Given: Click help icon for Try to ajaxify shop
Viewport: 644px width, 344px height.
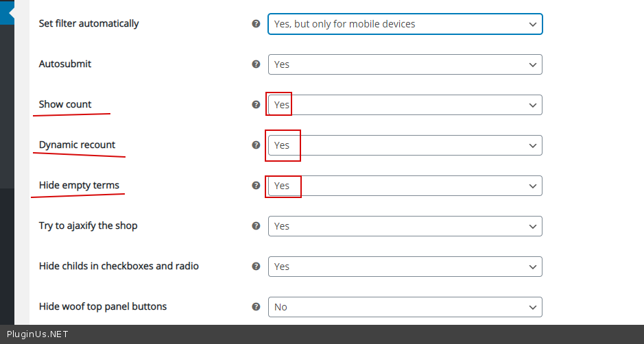Looking at the screenshot, I should [256, 225].
